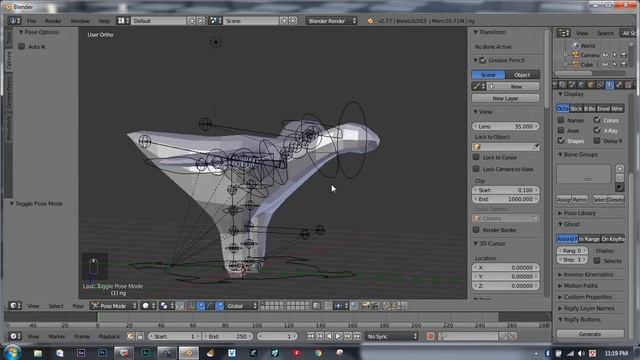
Task: Select Stick bone display type
Action: [576, 109]
